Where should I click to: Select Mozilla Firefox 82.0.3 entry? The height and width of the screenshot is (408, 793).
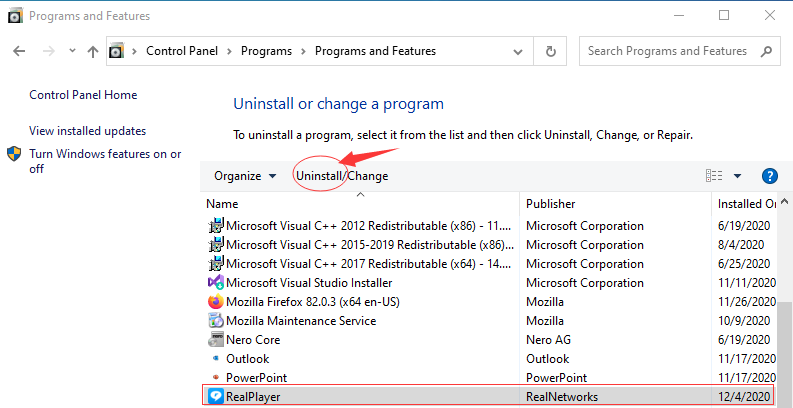313,302
